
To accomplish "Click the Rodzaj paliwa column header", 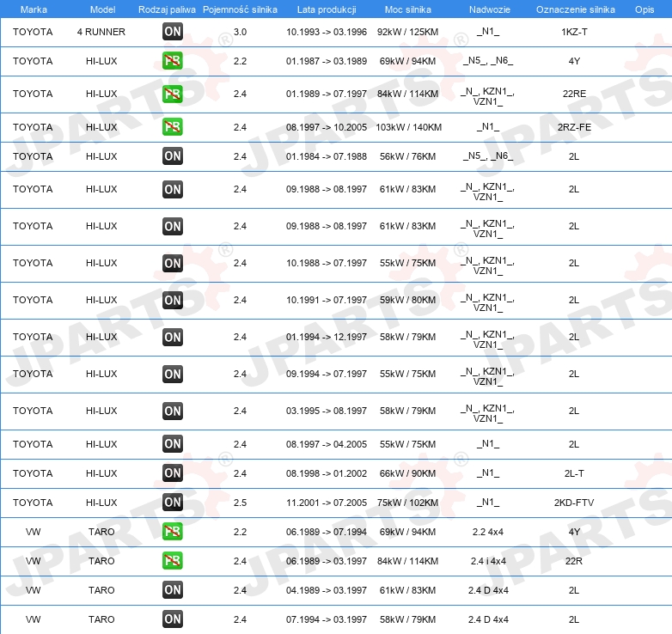I will click(x=167, y=9).
